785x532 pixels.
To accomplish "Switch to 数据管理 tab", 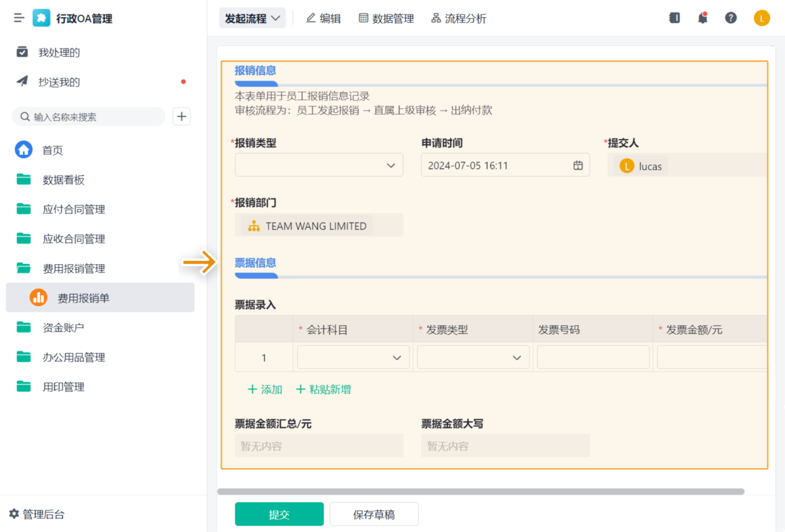I will 386,18.
